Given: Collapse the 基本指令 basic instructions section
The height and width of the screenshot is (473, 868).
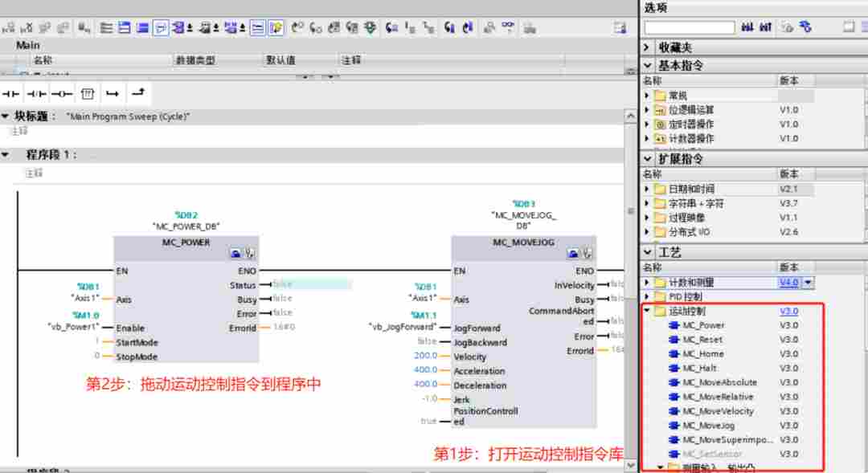Looking at the screenshot, I should (x=647, y=65).
